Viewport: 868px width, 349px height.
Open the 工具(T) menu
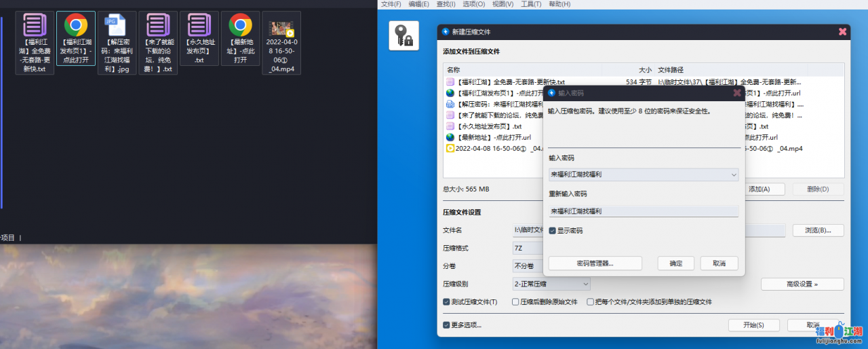(530, 4)
